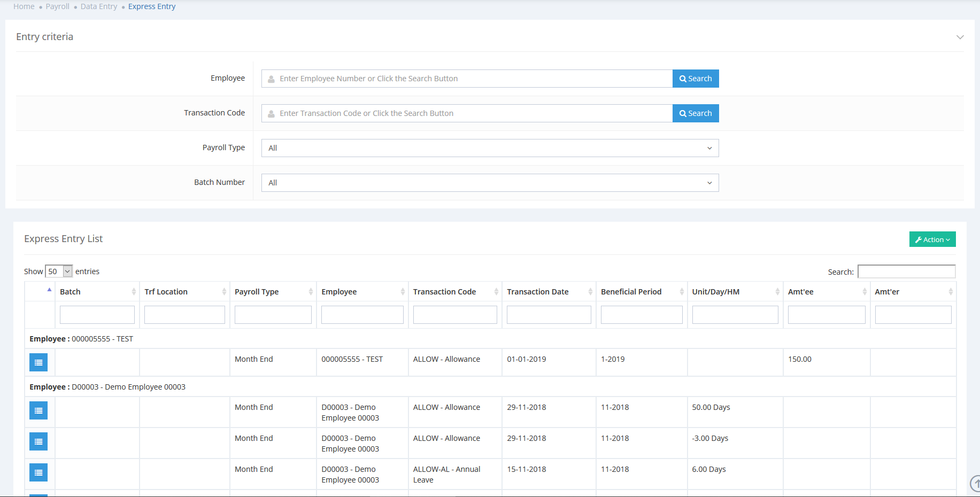Open row menu for 000005555 TEST allowance entry

pyautogui.click(x=38, y=362)
